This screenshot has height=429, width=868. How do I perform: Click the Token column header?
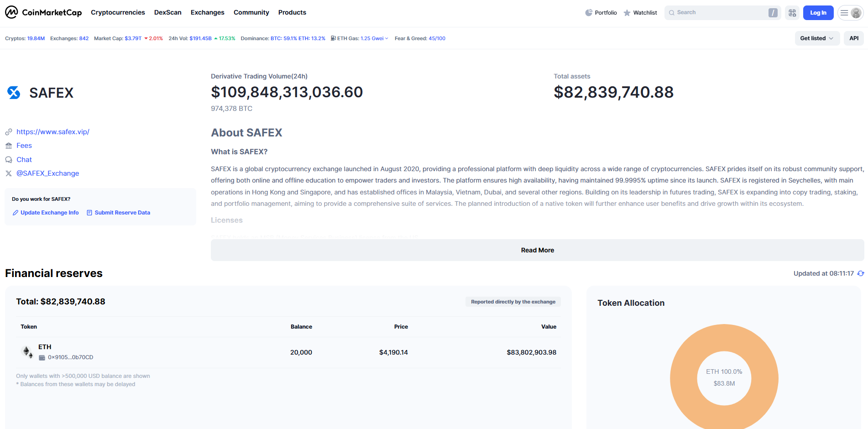point(29,327)
